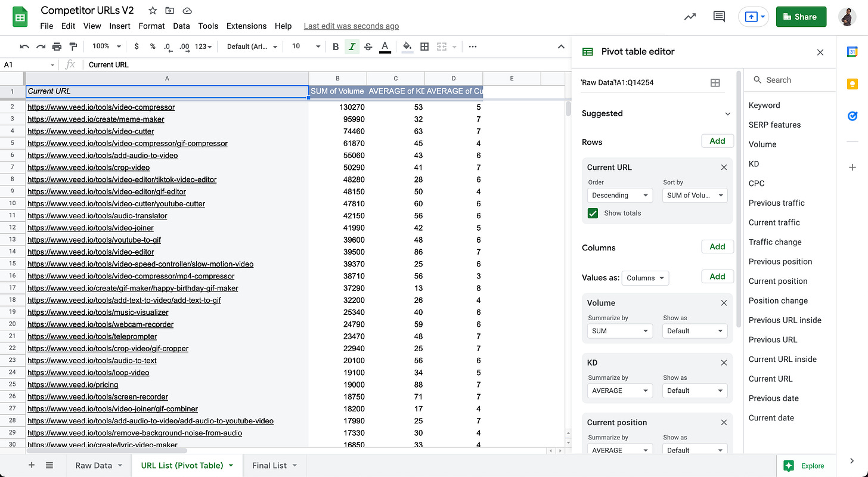
Task: Open the Explore button
Action: 805,466
